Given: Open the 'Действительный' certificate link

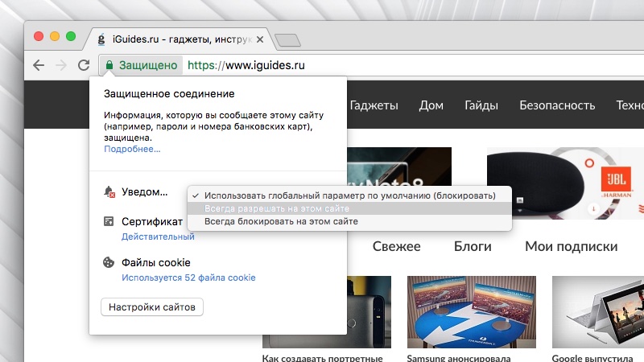Looking at the screenshot, I should point(158,237).
